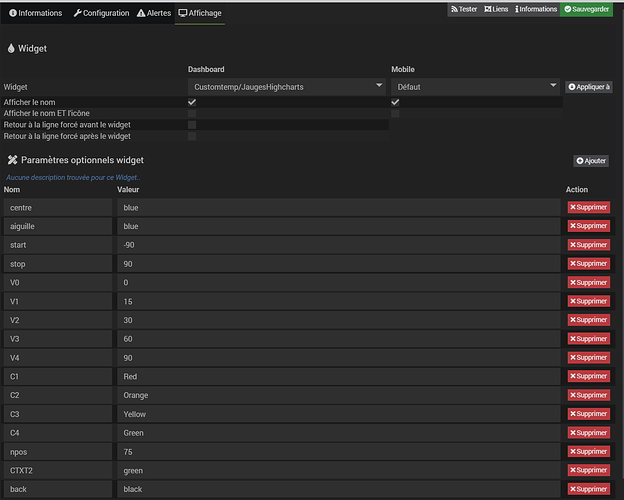The image size is (624, 500).
Task: Edit the name field 'centre'
Action: coord(58,207)
